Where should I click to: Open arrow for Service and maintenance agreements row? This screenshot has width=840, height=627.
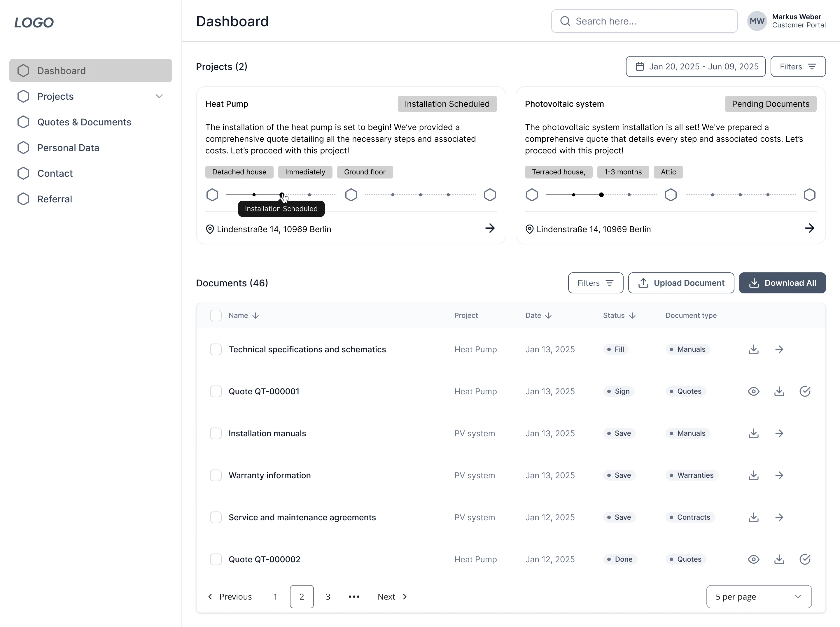point(779,517)
